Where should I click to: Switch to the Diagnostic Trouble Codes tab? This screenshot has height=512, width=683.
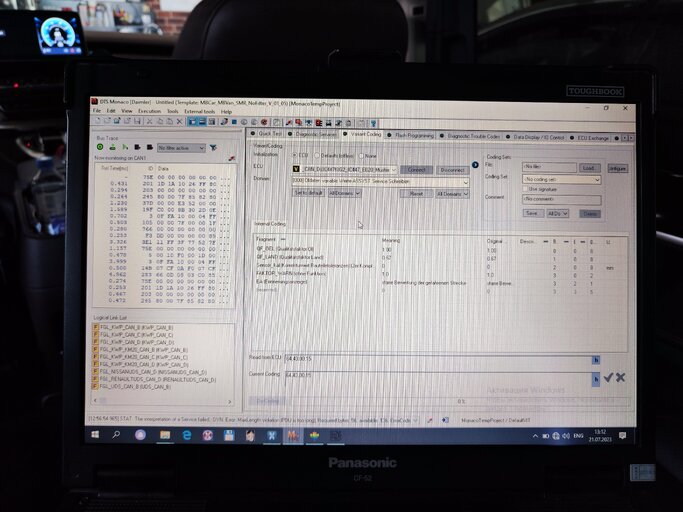(470, 136)
